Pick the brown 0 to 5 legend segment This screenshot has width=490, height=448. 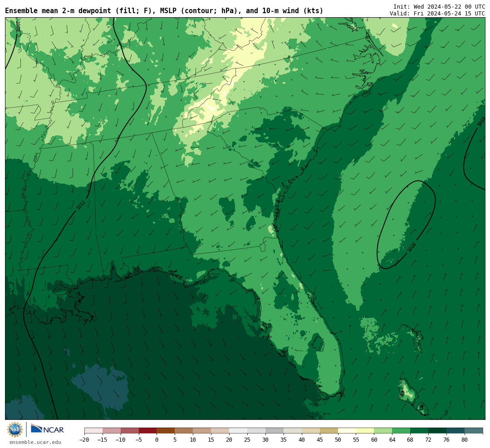(166, 431)
